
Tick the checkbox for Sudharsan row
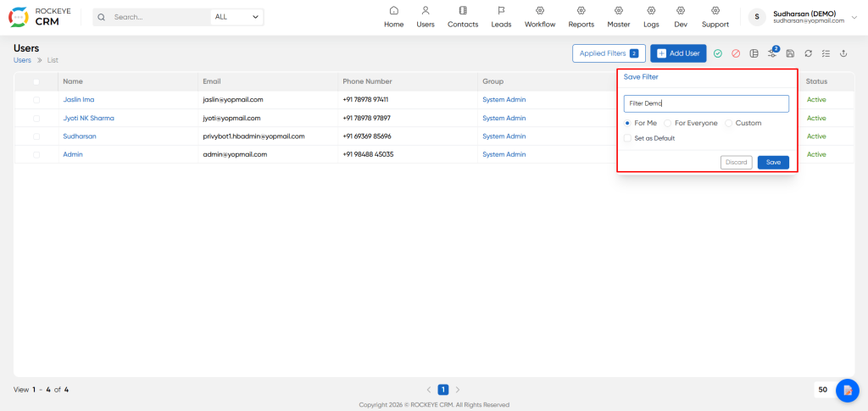[x=36, y=136]
